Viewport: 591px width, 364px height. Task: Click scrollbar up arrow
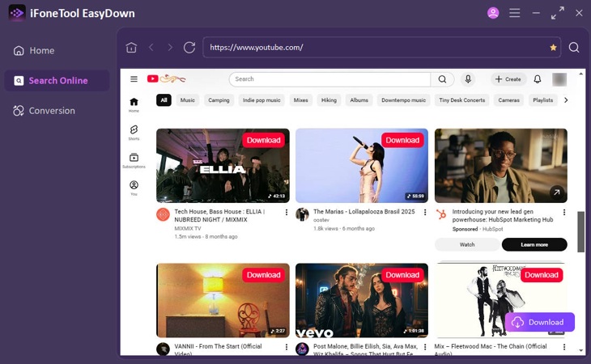click(x=580, y=73)
